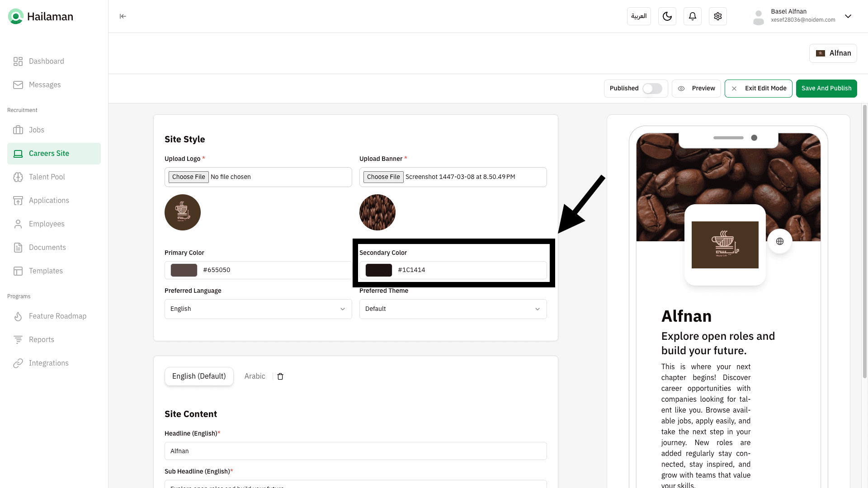The height and width of the screenshot is (488, 868).
Task: Collapse the sidebar with arrow icon
Action: 123,16
